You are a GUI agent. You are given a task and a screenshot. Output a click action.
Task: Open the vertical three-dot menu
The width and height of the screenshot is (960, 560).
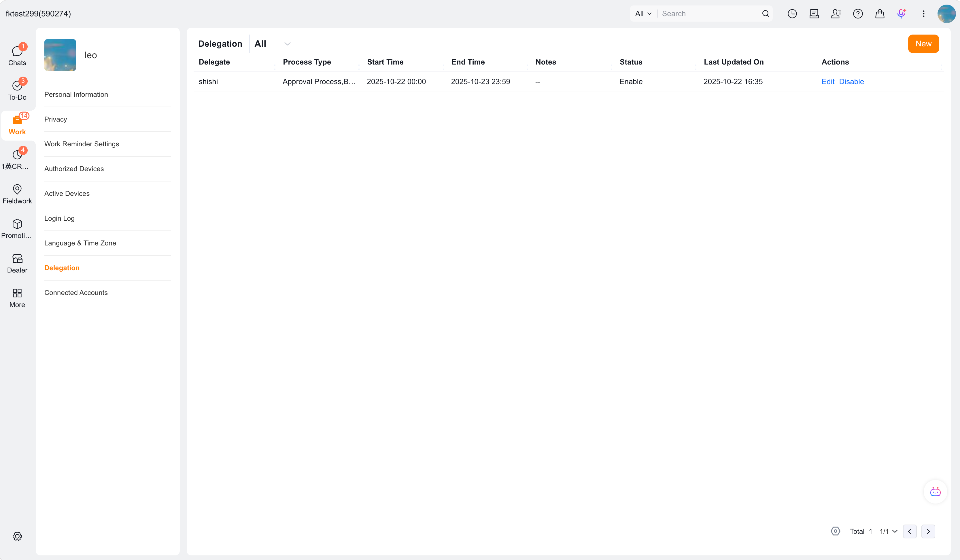click(923, 14)
